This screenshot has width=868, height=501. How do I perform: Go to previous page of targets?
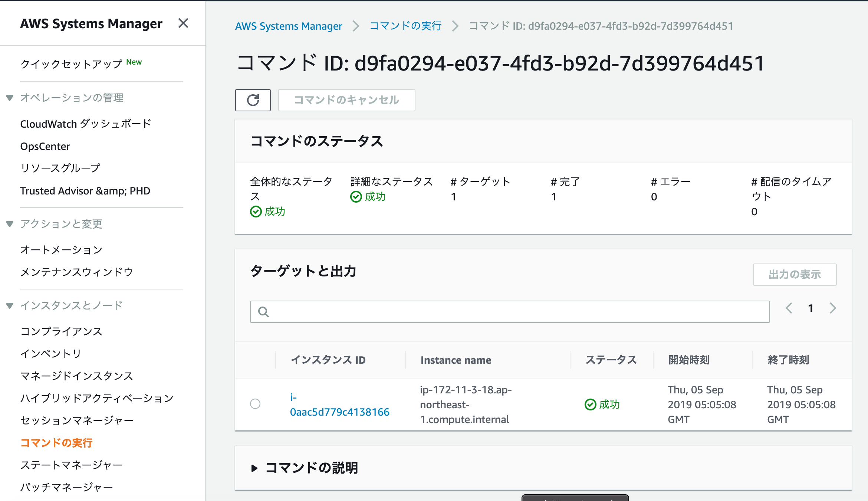point(789,308)
